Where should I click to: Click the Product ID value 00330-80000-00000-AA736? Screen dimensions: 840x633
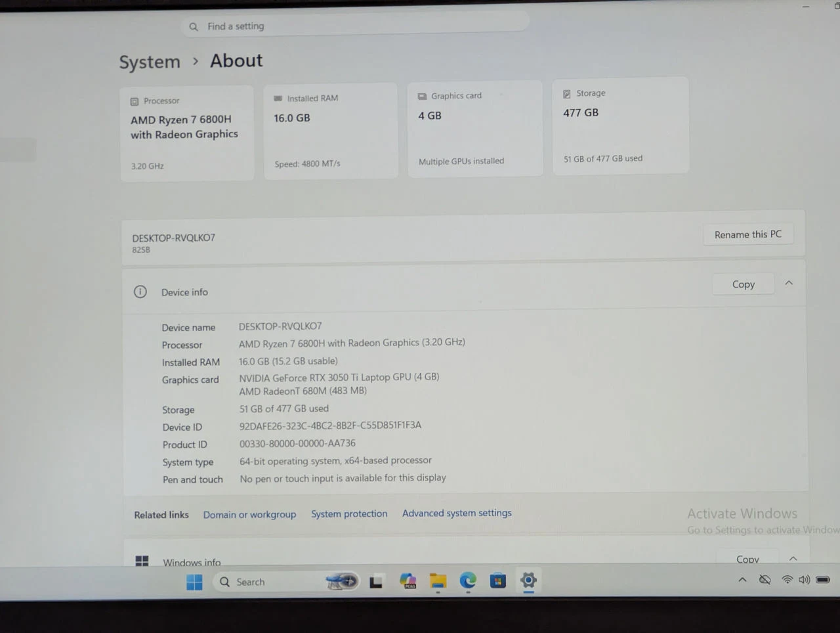297,443
